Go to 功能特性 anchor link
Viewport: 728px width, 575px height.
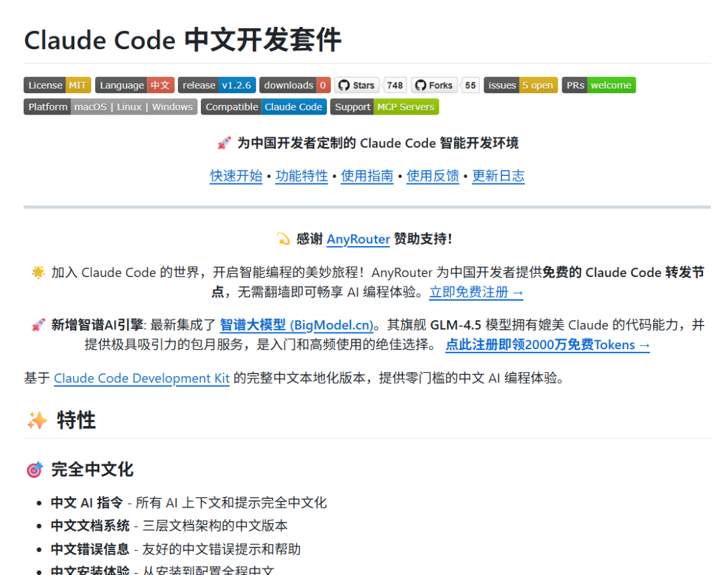click(x=301, y=176)
